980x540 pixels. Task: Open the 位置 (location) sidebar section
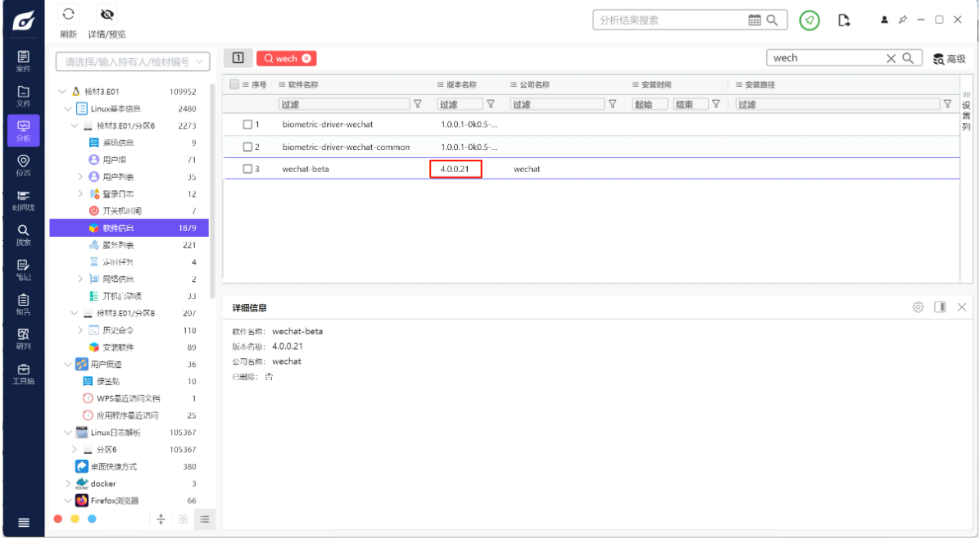pos(23,166)
